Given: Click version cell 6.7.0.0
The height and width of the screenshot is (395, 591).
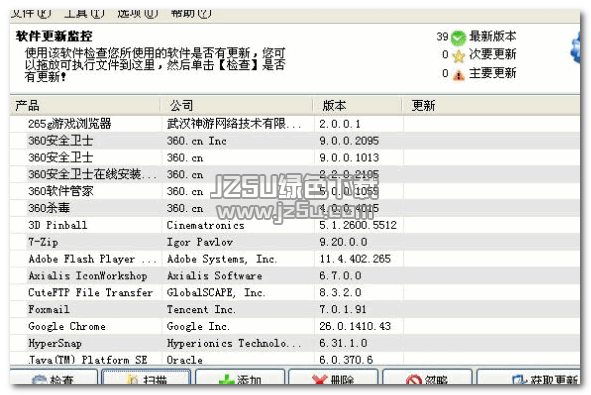Looking at the screenshot, I should (340, 276).
